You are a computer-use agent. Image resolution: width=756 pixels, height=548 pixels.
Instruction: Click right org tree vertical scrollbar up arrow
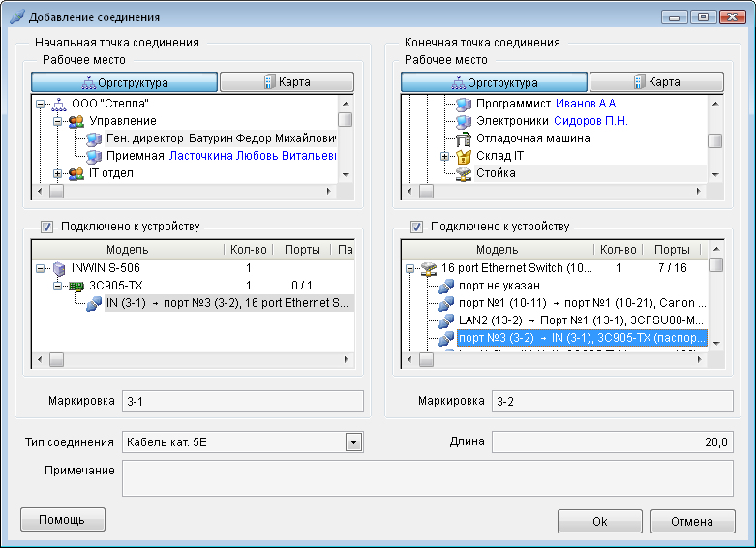[715, 104]
